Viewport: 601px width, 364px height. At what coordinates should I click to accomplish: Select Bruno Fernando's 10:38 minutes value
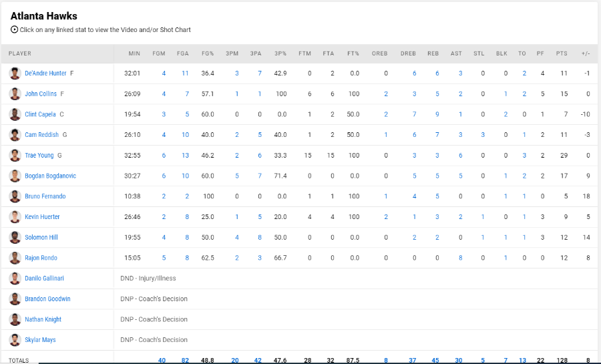pos(132,196)
